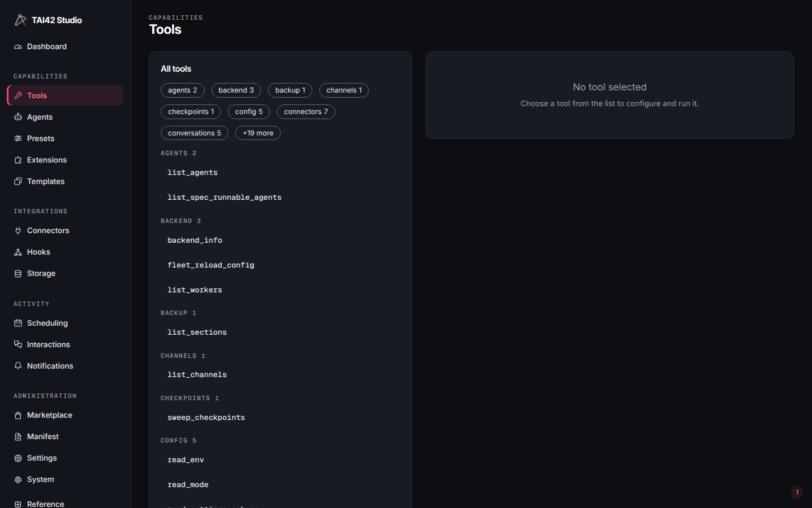Open the Manifest page
The height and width of the screenshot is (508, 812).
point(65,437)
